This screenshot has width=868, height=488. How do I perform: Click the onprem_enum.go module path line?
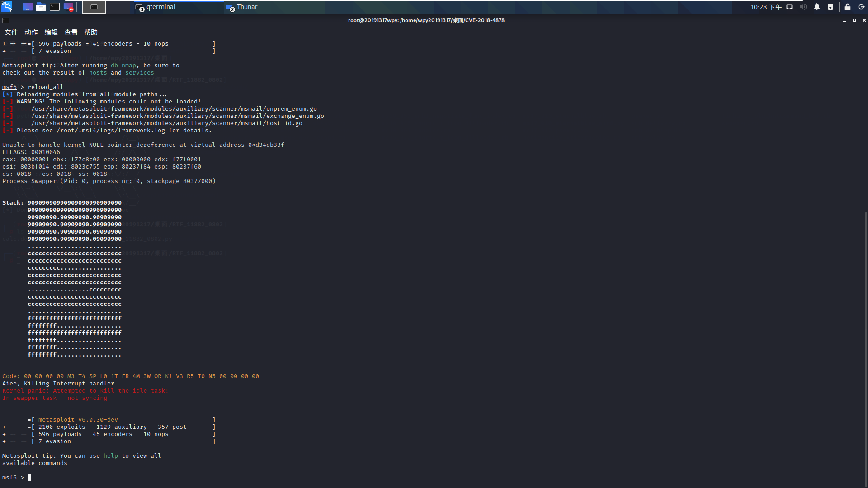tap(174, 109)
